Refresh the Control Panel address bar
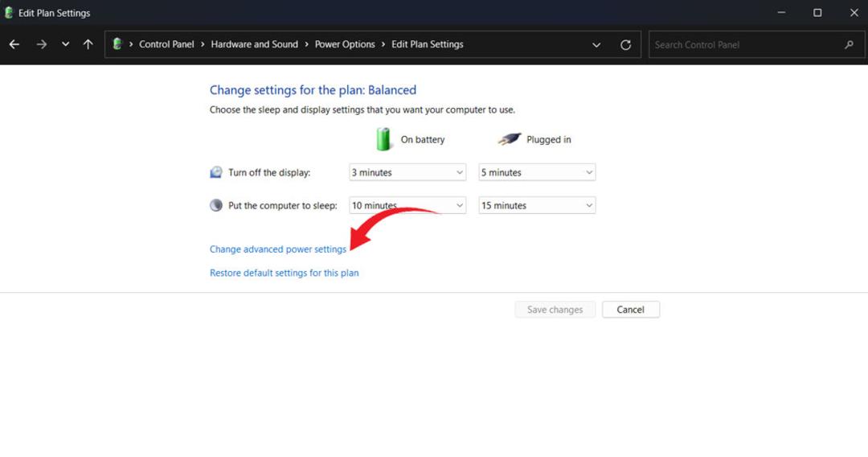The height and width of the screenshot is (457, 868). point(625,45)
